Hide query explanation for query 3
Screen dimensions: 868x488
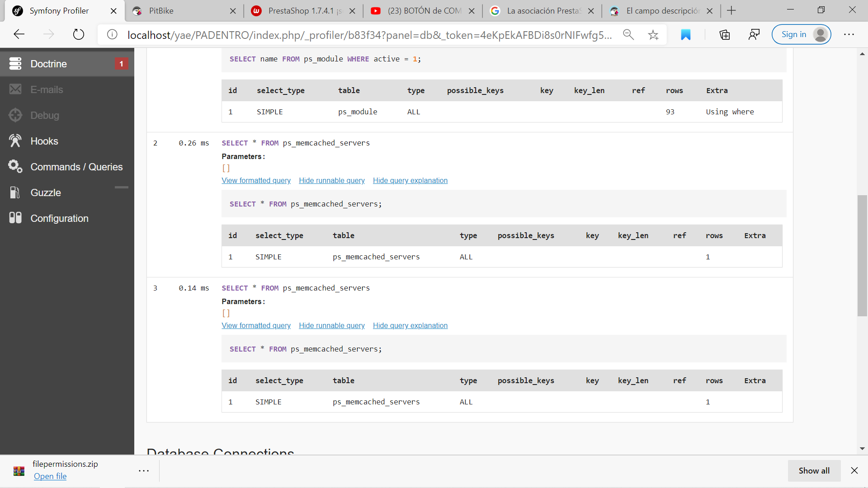pyautogui.click(x=410, y=325)
